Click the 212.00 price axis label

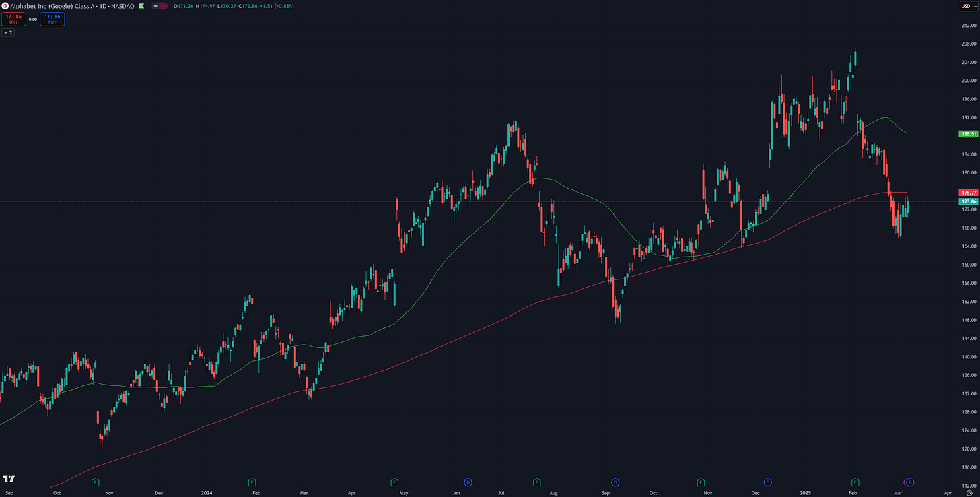pyautogui.click(x=969, y=26)
